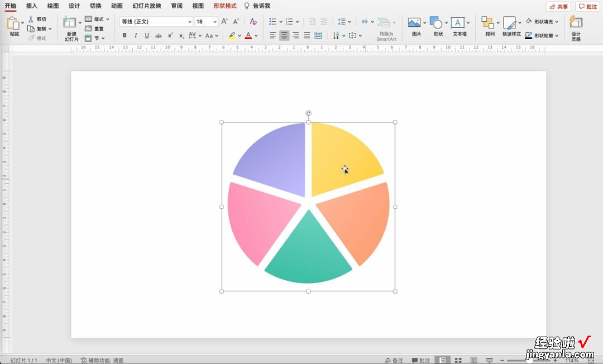603x364 pixels.
Task: Click the Quick Styles (快速样式) icon
Action: click(x=510, y=23)
